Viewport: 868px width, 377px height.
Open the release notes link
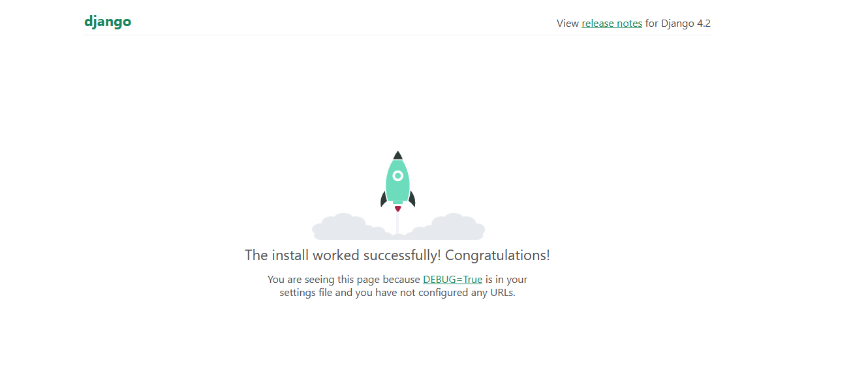612,24
